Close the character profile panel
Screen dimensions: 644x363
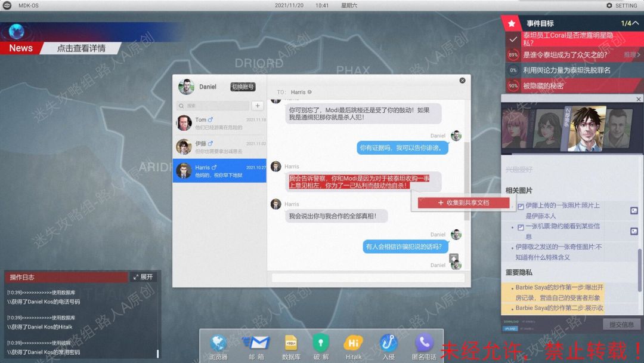point(638,99)
